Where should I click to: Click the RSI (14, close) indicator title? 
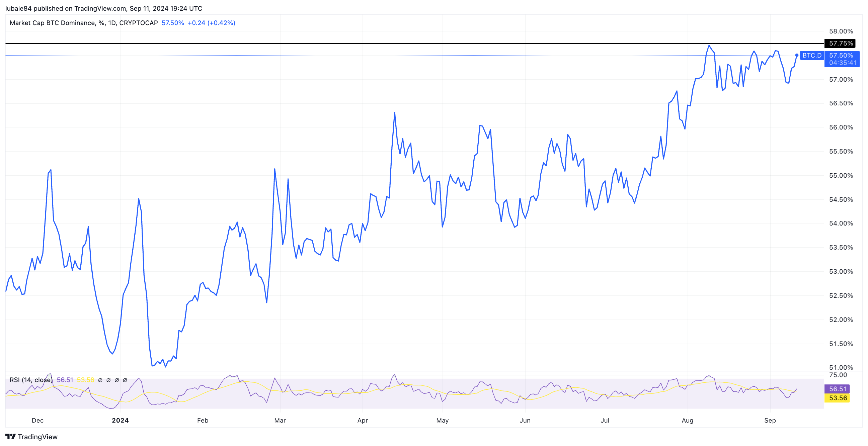click(x=31, y=380)
